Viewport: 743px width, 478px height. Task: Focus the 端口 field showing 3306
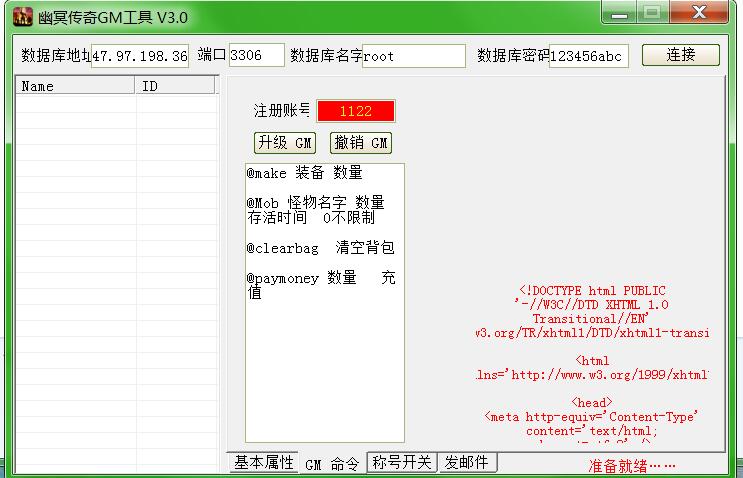click(x=256, y=56)
